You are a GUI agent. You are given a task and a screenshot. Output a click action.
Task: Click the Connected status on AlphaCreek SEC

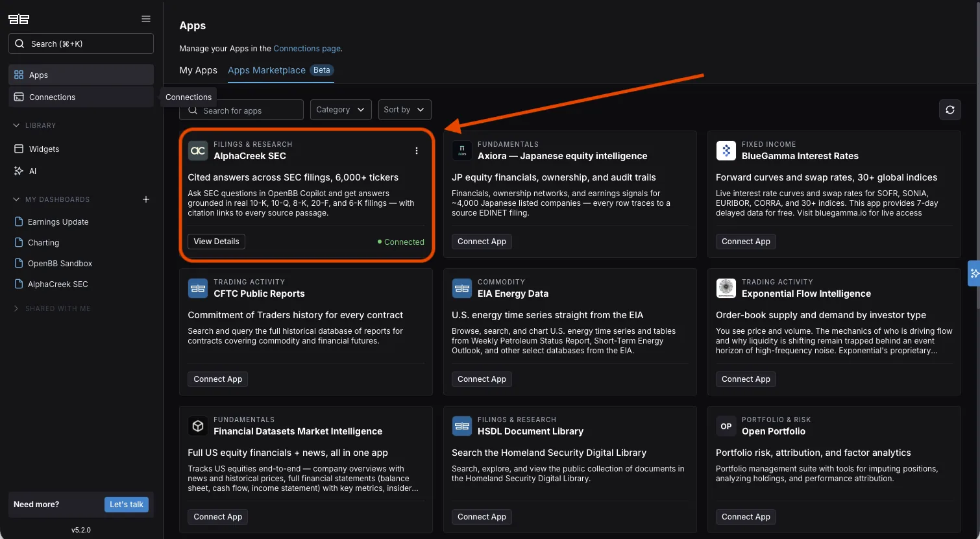point(401,242)
